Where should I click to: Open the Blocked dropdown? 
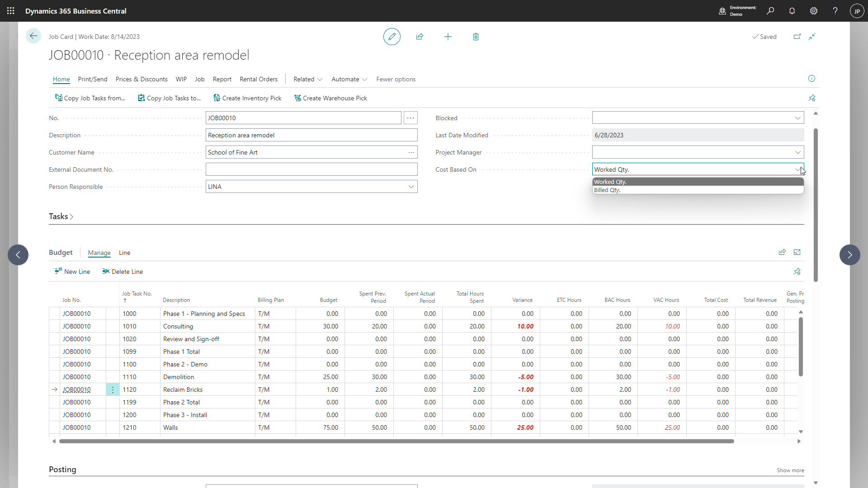[798, 118]
